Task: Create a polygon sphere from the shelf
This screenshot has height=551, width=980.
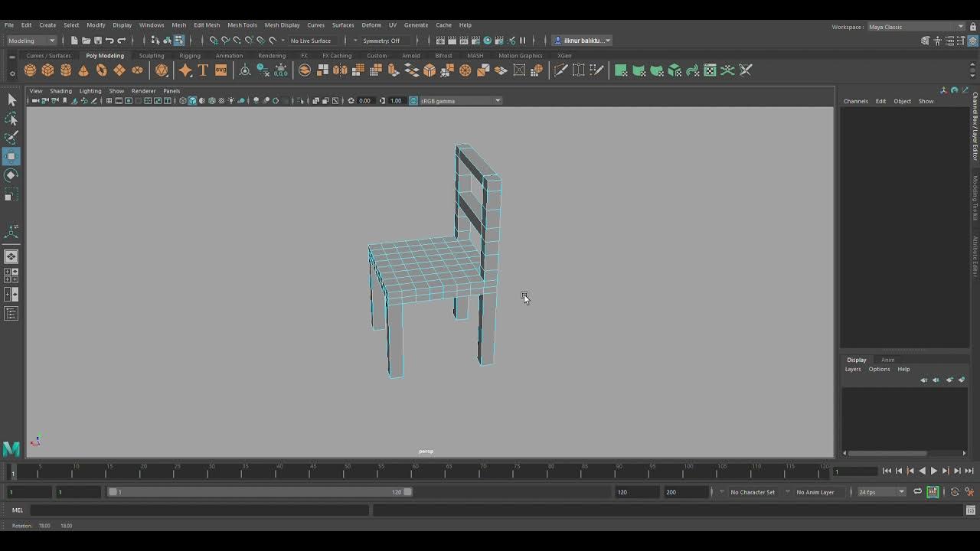Action: click(30, 70)
